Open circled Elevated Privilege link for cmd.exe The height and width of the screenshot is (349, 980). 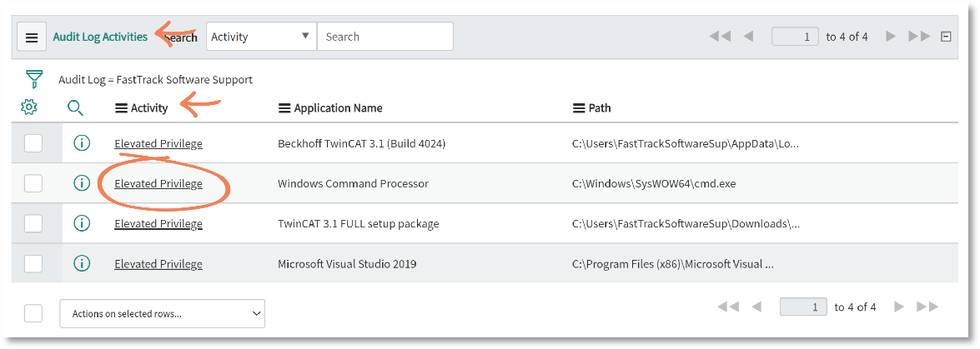pyautogui.click(x=158, y=183)
